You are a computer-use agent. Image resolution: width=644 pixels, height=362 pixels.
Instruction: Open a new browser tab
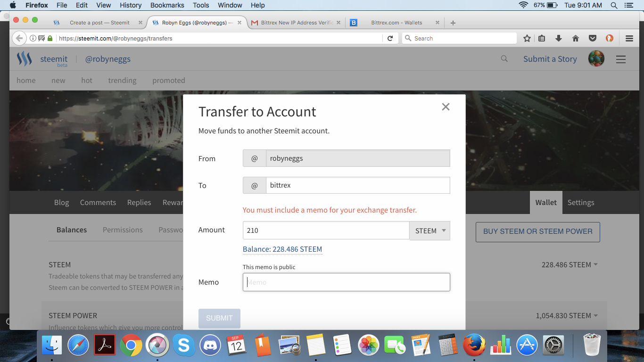453,23
